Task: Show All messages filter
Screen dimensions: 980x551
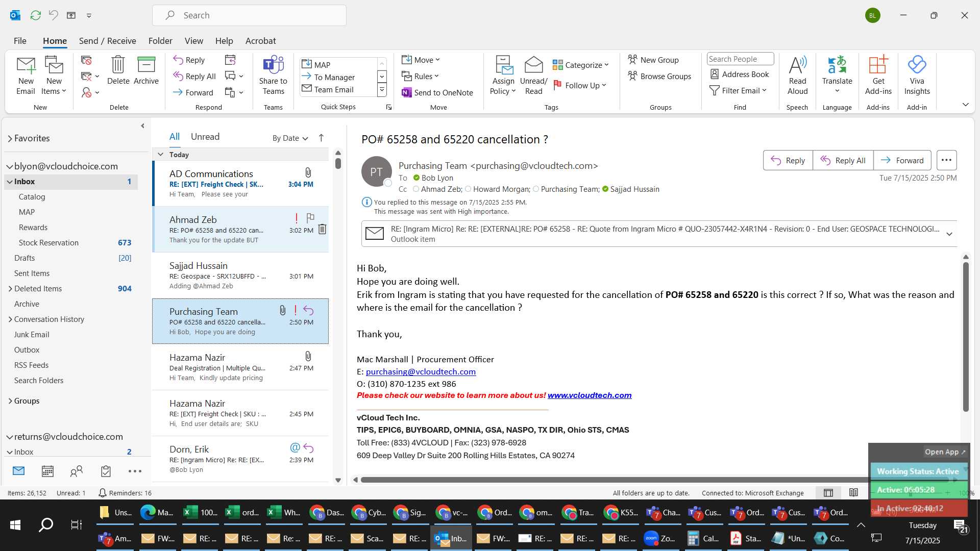Action: click(175, 136)
